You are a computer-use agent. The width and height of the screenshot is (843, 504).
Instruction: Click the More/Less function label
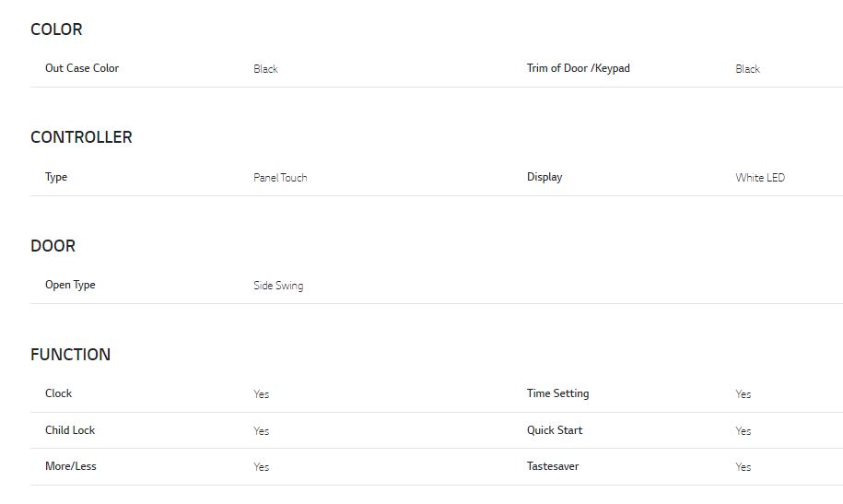tap(71, 466)
